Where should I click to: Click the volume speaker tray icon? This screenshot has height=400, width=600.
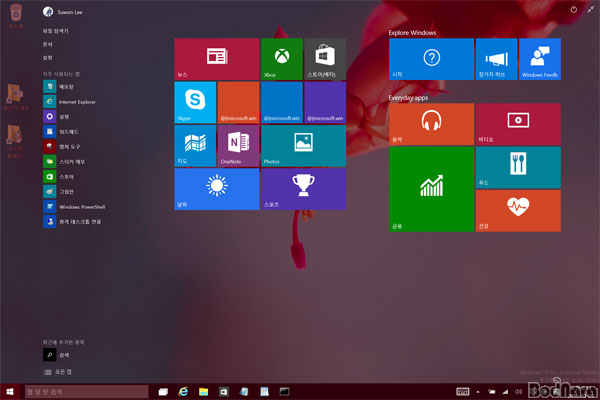click(x=518, y=392)
